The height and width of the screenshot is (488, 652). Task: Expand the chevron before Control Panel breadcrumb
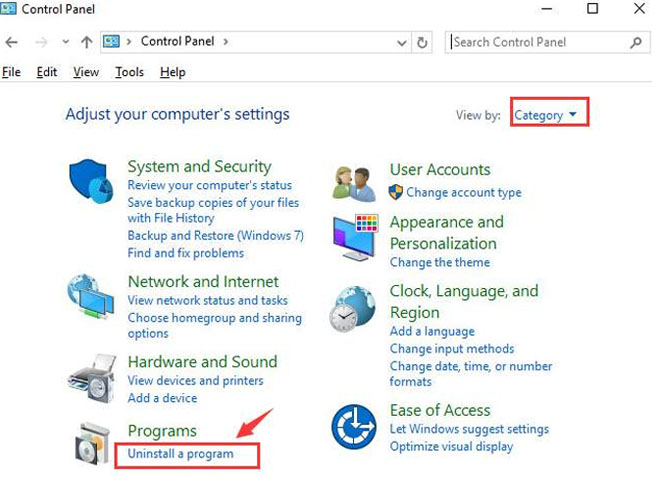129,42
